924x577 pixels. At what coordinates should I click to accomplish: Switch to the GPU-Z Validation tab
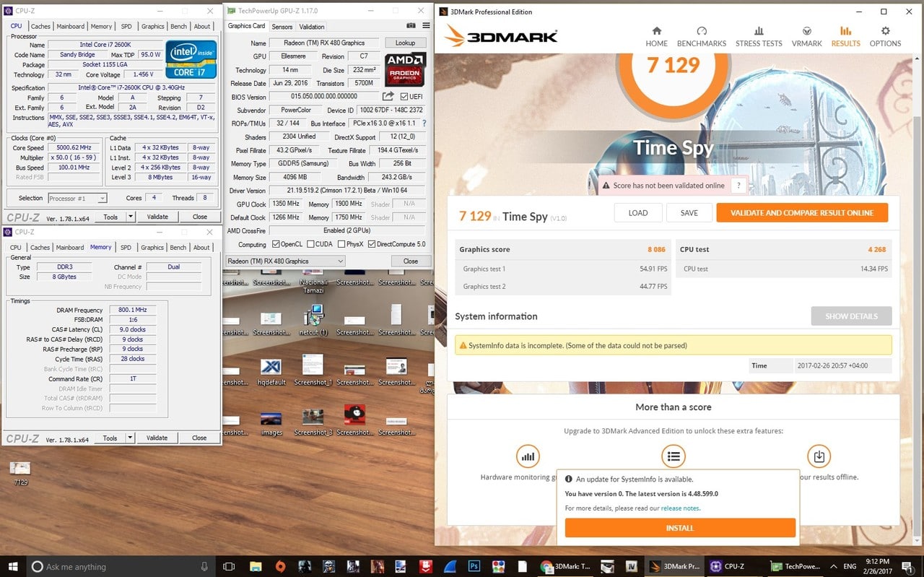pos(312,27)
